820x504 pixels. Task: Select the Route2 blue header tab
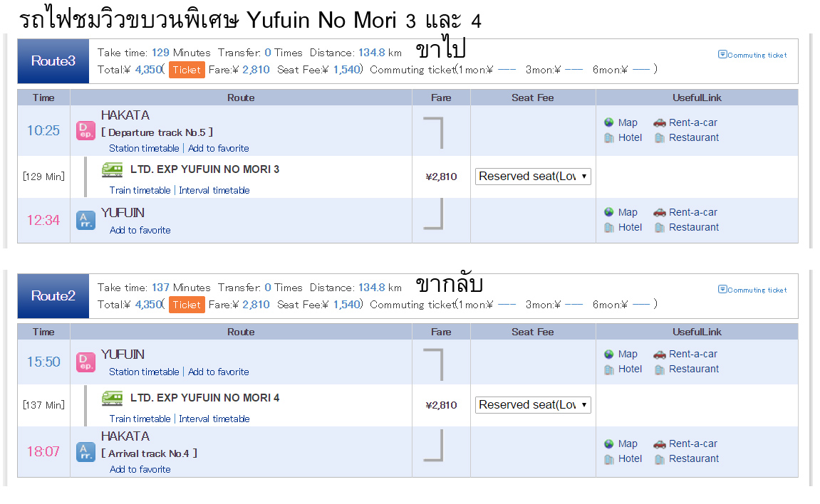pos(53,296)
